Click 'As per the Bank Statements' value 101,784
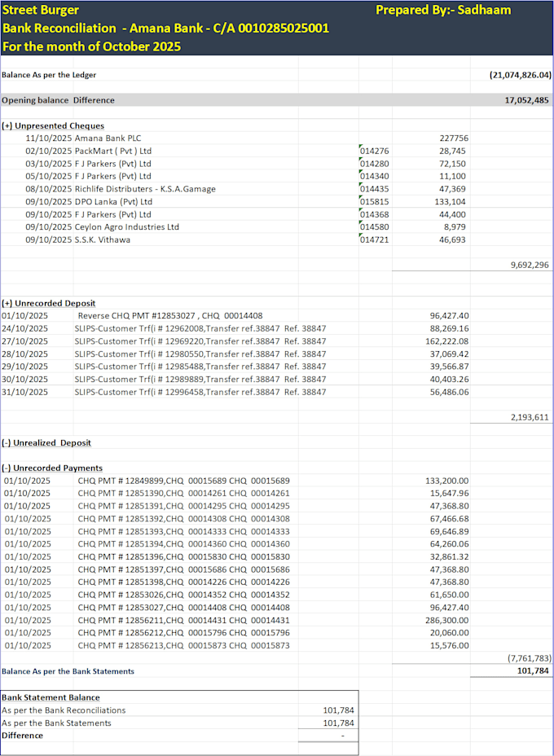The image size is (554, 756). point(338,723)
